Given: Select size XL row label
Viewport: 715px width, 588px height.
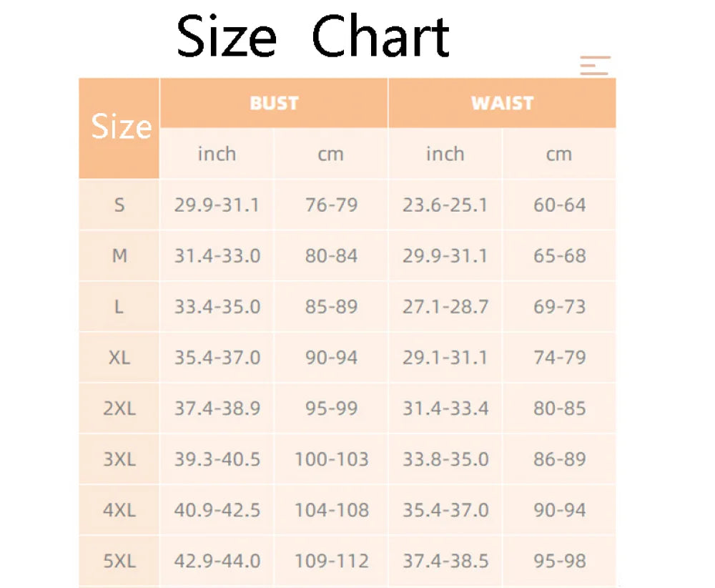Looking at the screenshot, I should click(x=119, y=357).
